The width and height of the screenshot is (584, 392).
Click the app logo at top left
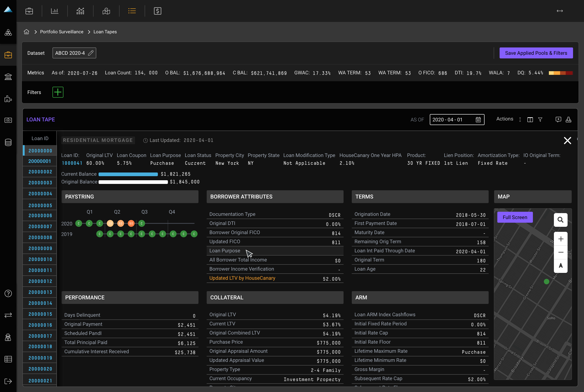coord(8,10)
